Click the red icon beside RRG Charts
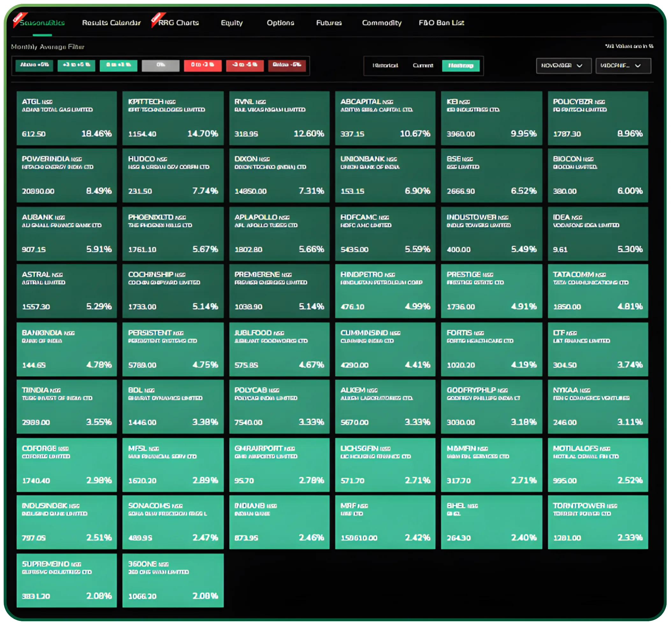Screen dimensions: 672x626 (156, 21)
